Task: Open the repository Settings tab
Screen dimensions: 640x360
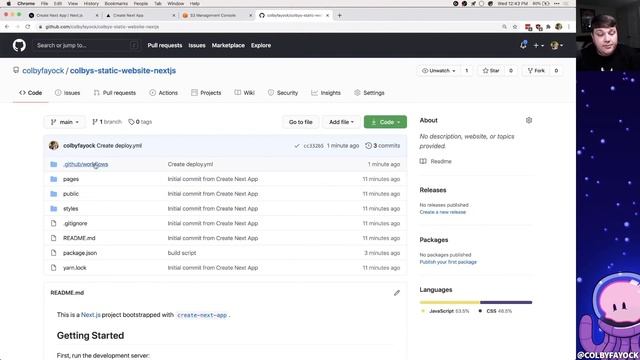Action: [x=369, y=93]
